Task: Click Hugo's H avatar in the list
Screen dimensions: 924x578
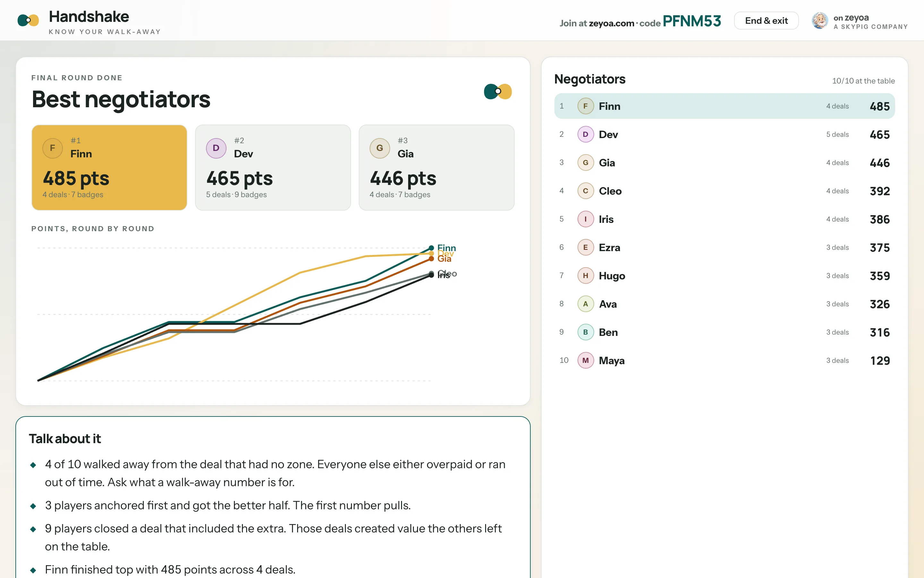Action: pos(585,276)
